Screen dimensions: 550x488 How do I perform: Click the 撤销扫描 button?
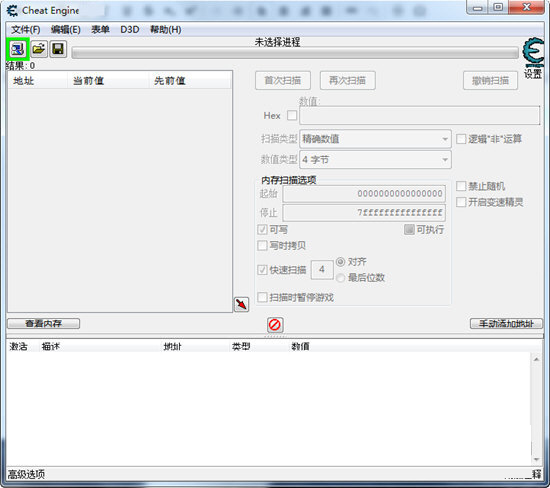click(490, 81)
